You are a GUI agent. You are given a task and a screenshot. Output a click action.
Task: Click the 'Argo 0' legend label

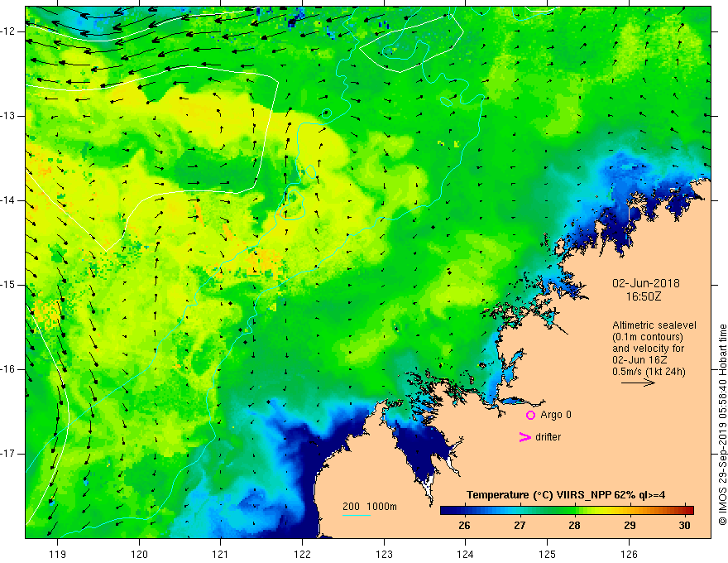tap(556, 415)
